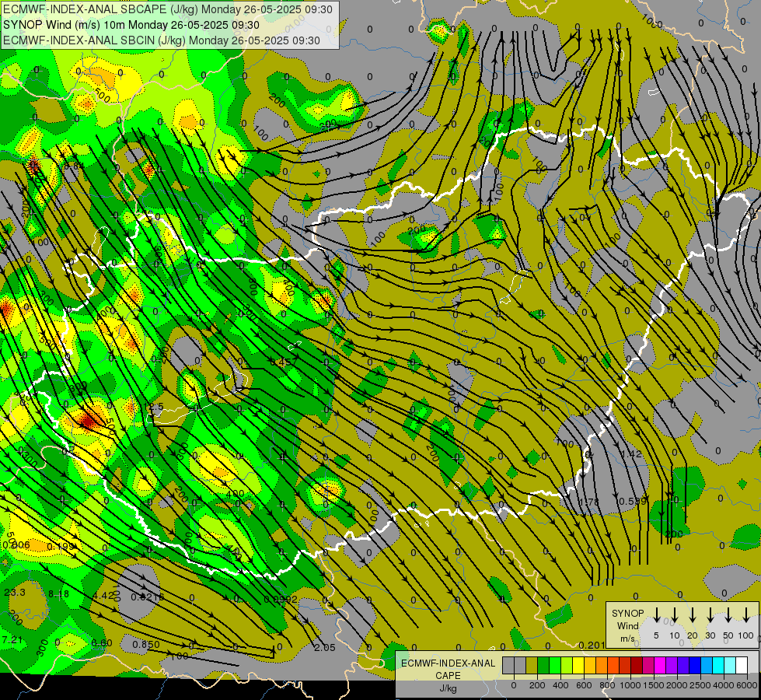Click the SBCIN title line in header

click(x=162, y=40)
